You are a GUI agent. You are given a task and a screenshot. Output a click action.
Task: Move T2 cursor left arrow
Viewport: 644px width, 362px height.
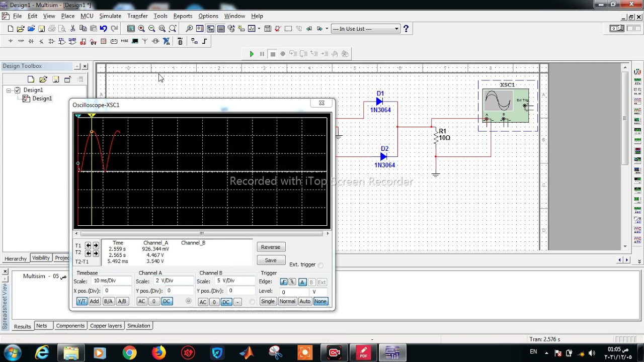(x=88, y=253)
